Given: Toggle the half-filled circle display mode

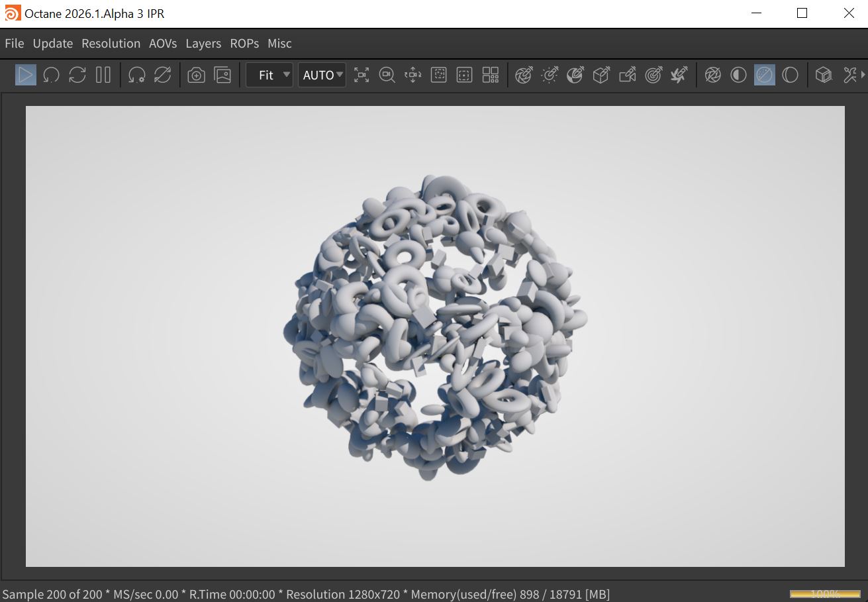Looking at the screenshot, I should (738, 75).
